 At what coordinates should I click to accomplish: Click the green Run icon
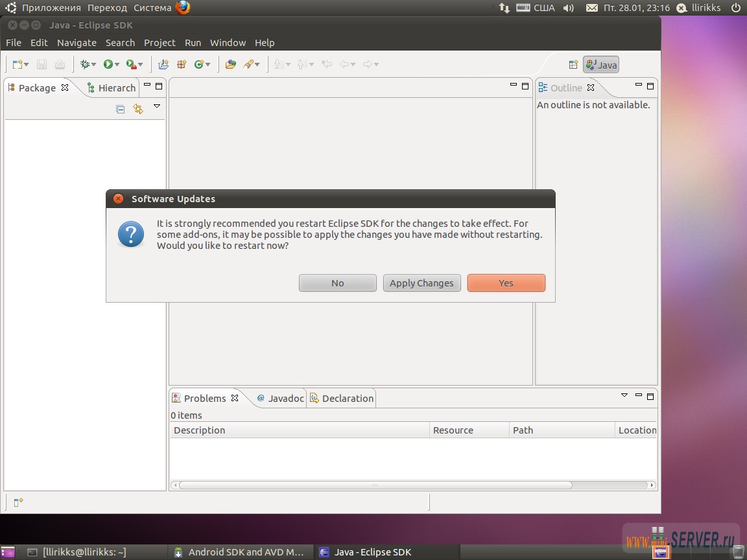click(108, 64)
